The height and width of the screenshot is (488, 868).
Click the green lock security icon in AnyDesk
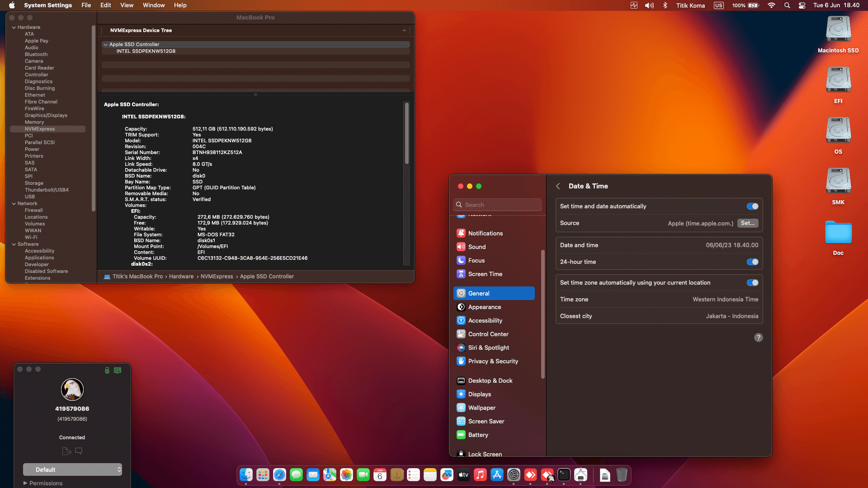tap(107, 371)
